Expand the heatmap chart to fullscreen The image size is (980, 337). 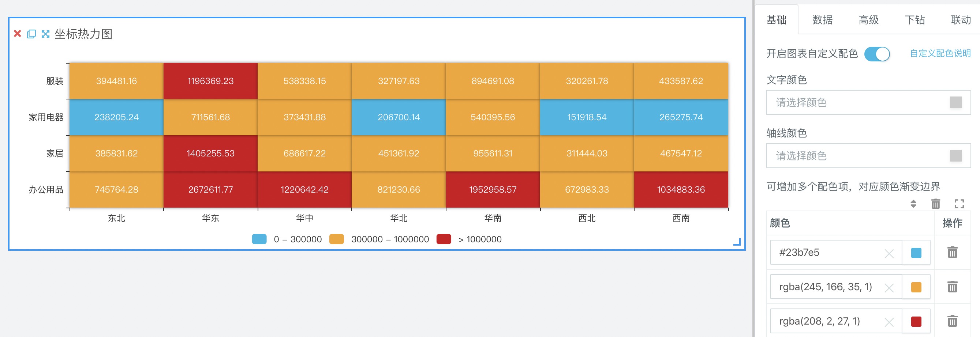tap(45, 34)
